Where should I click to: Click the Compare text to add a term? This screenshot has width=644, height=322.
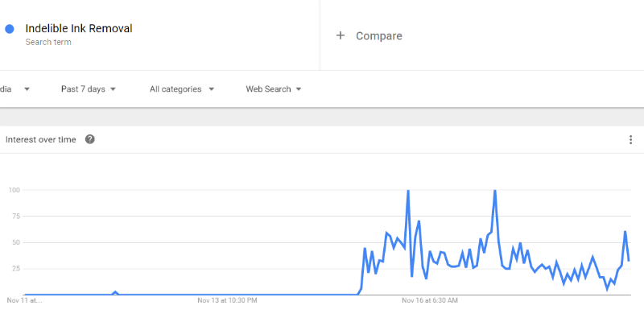tap(378, 35)
